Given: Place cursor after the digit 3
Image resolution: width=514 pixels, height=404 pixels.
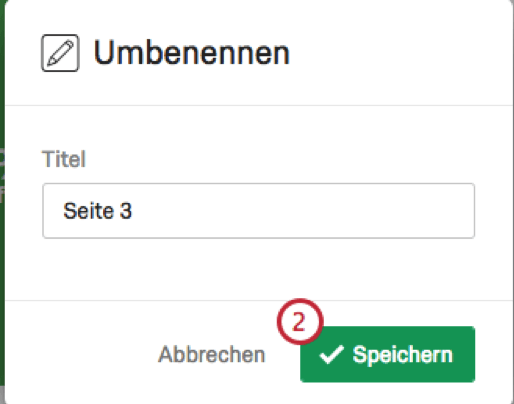Looking at the screenshot, I should tap(133, 211).
